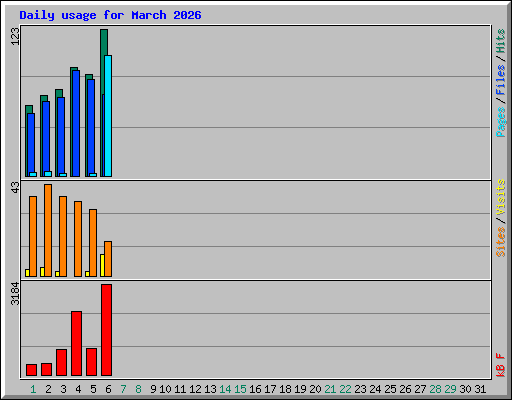Viewport: 512px width, 400px height.
Task: Select day 10 on the date axis
Action: click(165, 389)
